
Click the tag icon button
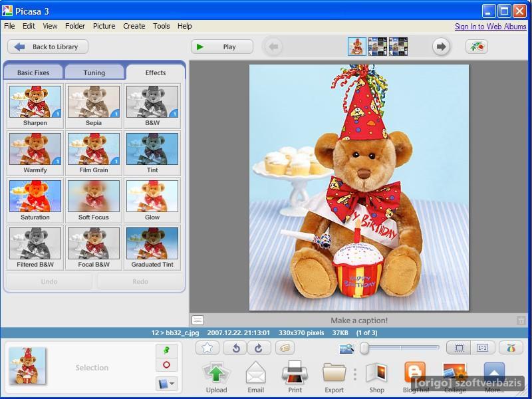tap(285, 348)
